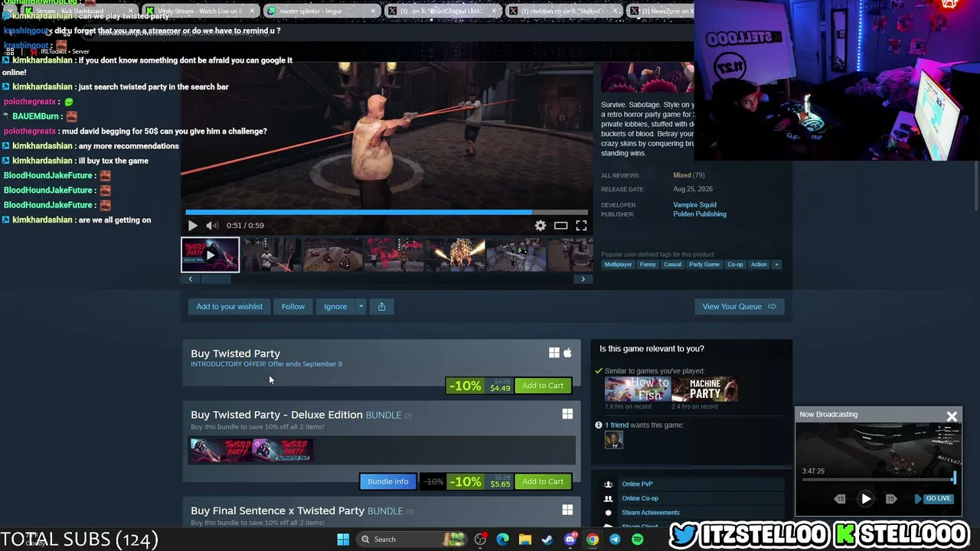980x551 pixels.
Task: Open the Party Game tag
Action: click(x=704, y=265)
